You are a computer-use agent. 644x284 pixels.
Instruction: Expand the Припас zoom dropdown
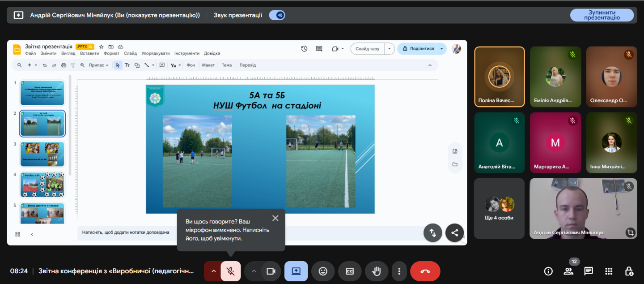click(98, 65)
